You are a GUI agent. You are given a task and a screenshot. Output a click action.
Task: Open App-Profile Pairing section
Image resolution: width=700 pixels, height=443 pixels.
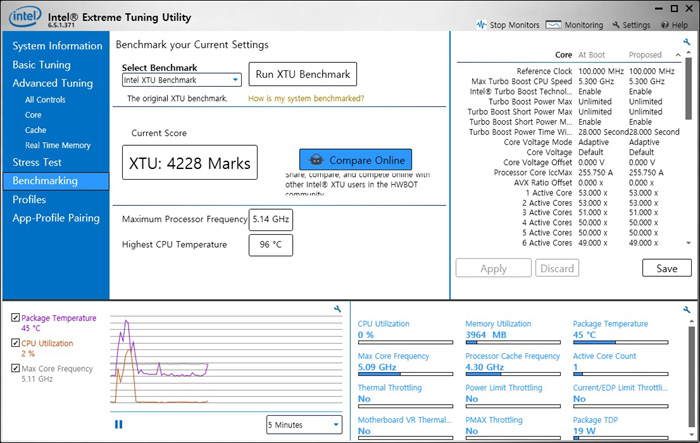(x=56, y=218)
